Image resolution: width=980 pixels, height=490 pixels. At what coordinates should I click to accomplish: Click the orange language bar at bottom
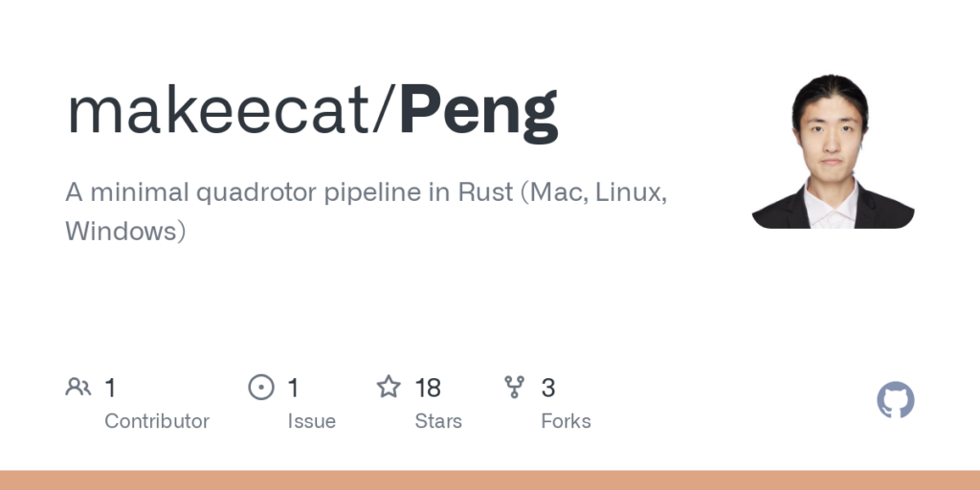pos(490,479)
